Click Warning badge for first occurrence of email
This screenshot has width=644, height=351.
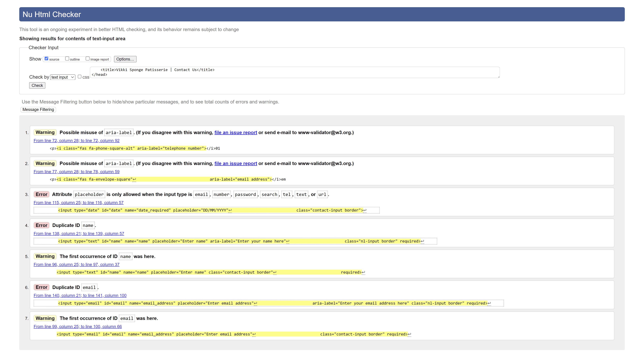(45, 318)
